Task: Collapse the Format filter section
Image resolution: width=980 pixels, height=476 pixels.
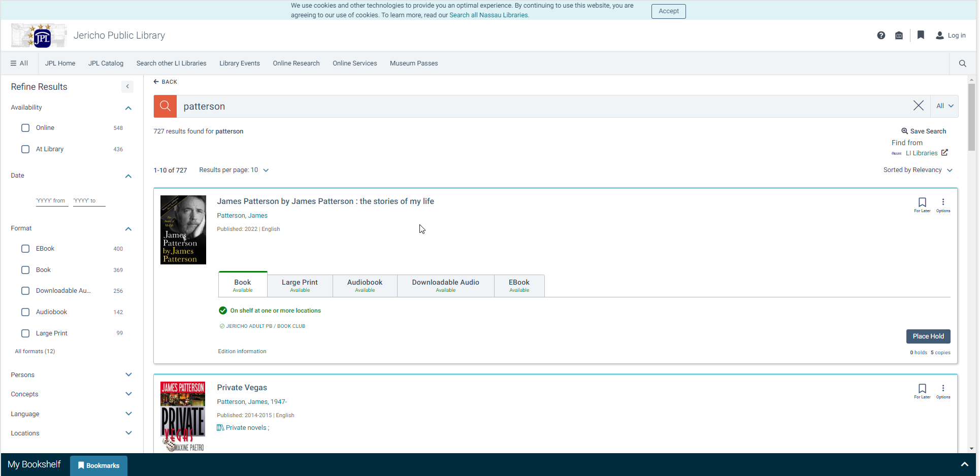Action: [x=128, y=228]
